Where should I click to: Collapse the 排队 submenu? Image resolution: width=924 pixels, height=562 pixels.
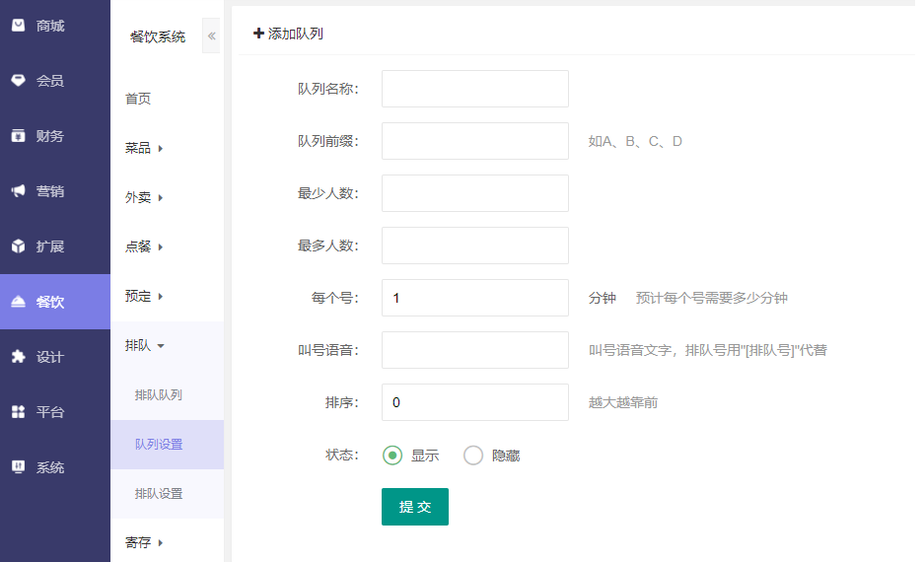145,345
